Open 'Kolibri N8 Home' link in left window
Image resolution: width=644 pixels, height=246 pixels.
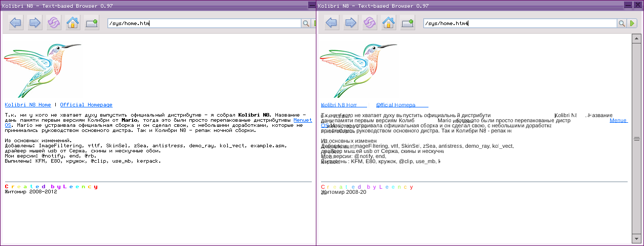coord(28,105)
